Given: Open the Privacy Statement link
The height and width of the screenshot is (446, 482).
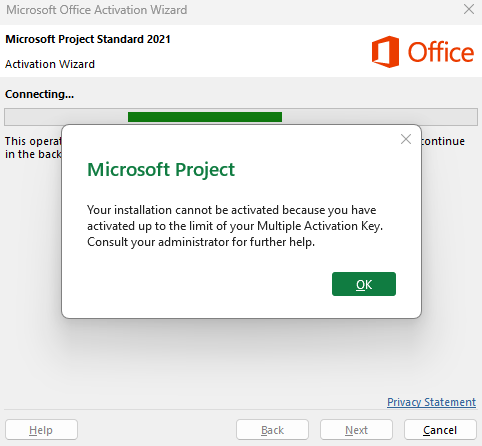Looking at the screenshot, I should coord(431,402).
